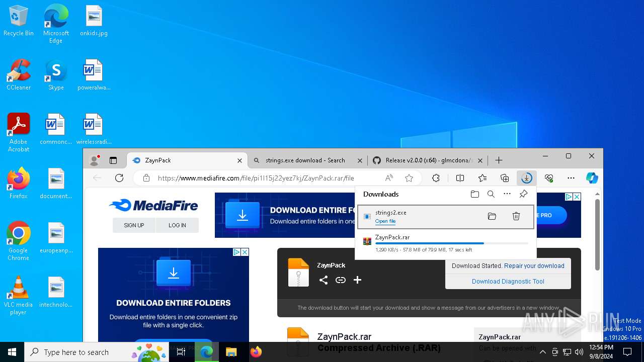This screenshot has width=644, height=362.
Task: Open Firefox from the taskbar
Action: click(x=256, y=352)
